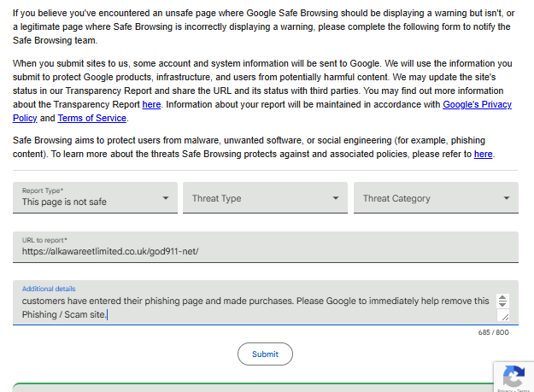This screenshot has width=534, height=392.
Task: Click the Additional details scroll up arrow
Action: (x=502, y=297)
